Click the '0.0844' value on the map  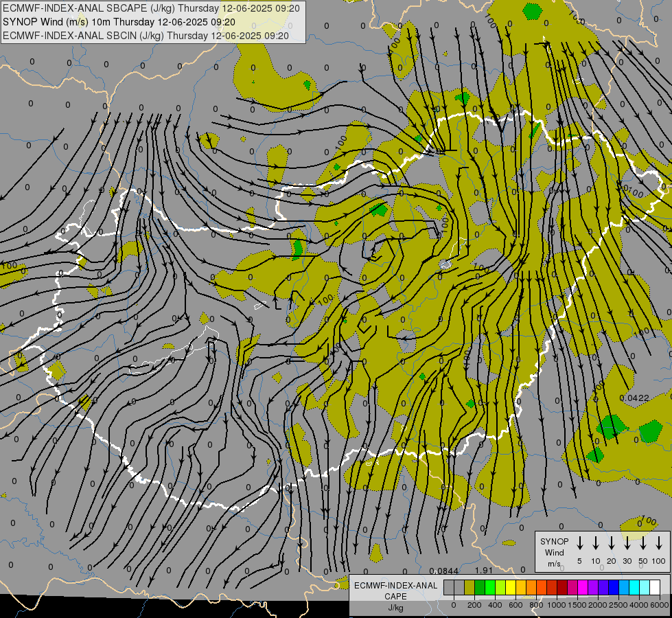pos(444,571)
